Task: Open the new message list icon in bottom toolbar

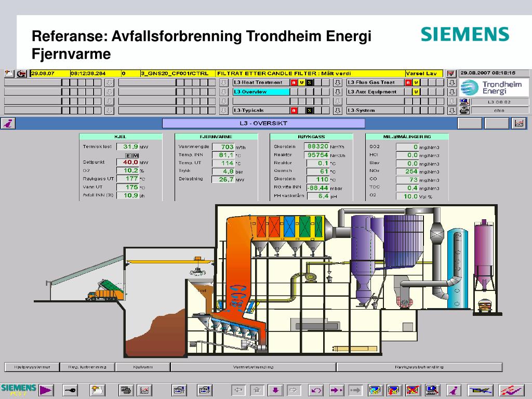Action: pyautogui.click(x=97, y=390)
